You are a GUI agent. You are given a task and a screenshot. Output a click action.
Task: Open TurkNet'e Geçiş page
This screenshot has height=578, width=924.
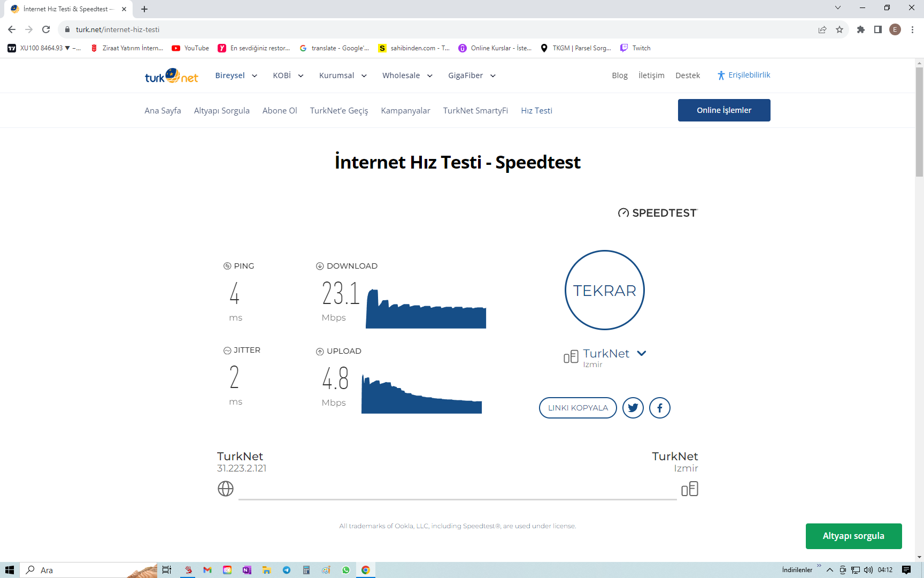[x=339, y=111]
